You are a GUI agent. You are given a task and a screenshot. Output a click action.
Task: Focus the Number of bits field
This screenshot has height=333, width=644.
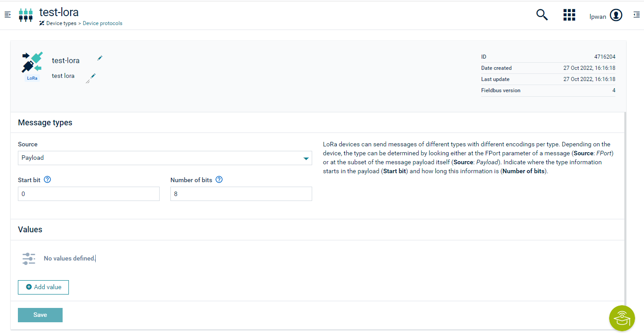[x=241, y=194]
